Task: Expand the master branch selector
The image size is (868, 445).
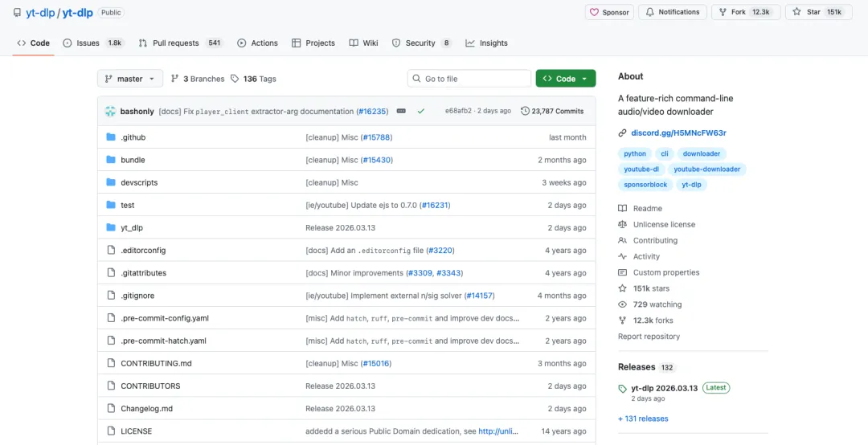Action: (129, 79)
